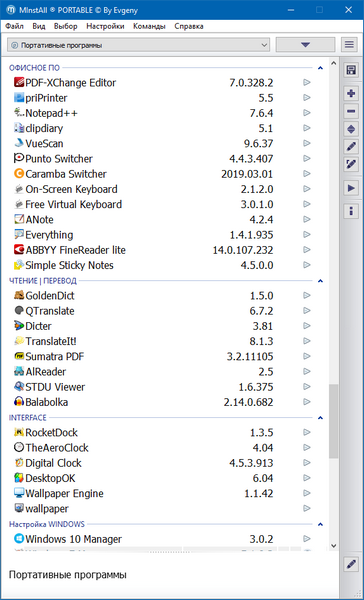
Task: Click the play arrow button in the sidebar
Action: click(x=351, y=188)
